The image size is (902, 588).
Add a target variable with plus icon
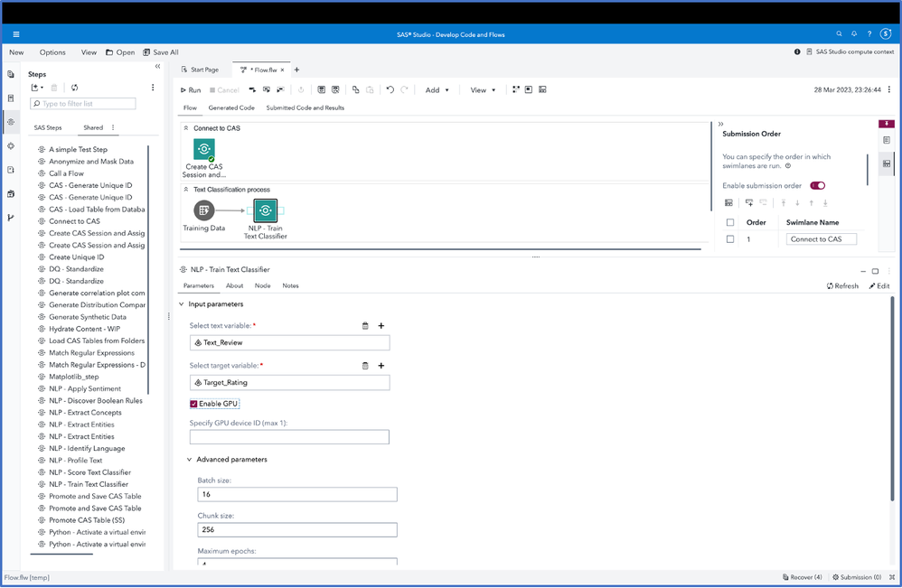click(381, 366)
